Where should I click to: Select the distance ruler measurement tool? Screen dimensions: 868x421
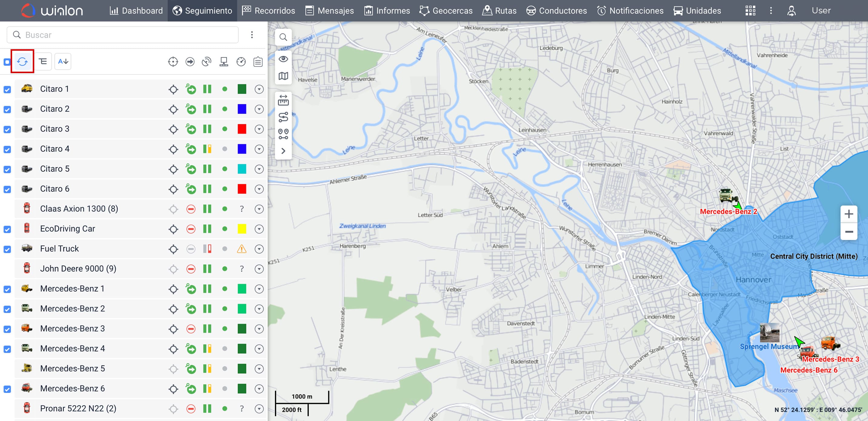tap(283, 100)
